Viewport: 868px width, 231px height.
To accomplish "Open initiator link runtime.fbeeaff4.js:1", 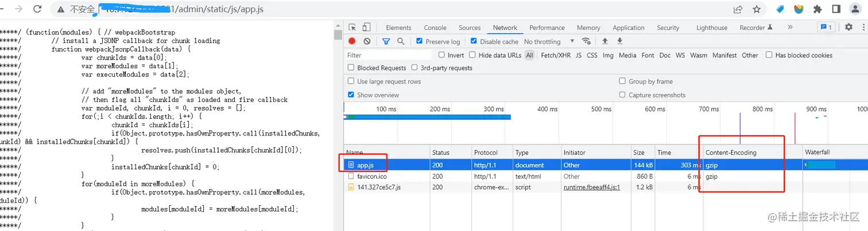I will (x=592, y=187).
